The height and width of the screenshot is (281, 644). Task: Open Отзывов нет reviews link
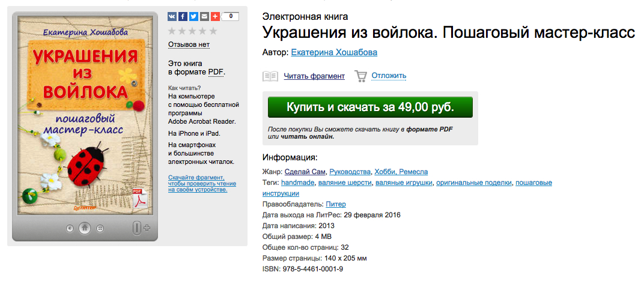pyautogui.click(x=189, y=44)
